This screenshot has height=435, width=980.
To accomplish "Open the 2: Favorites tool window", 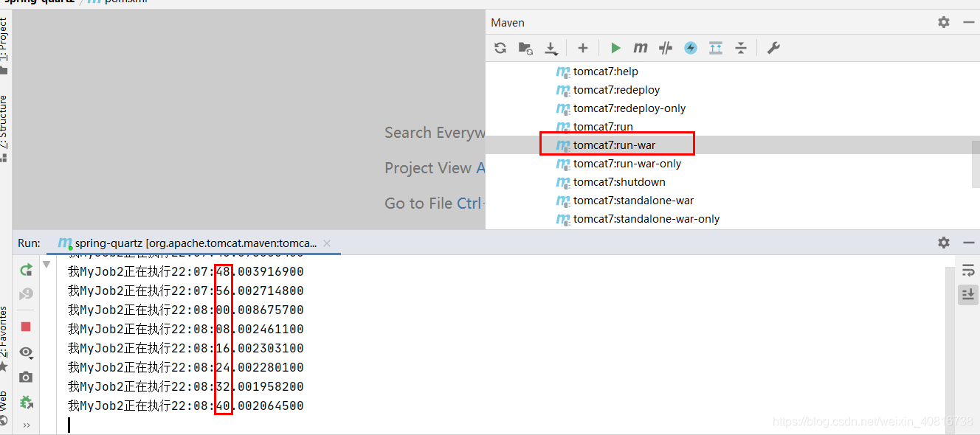I will point(4,337).
